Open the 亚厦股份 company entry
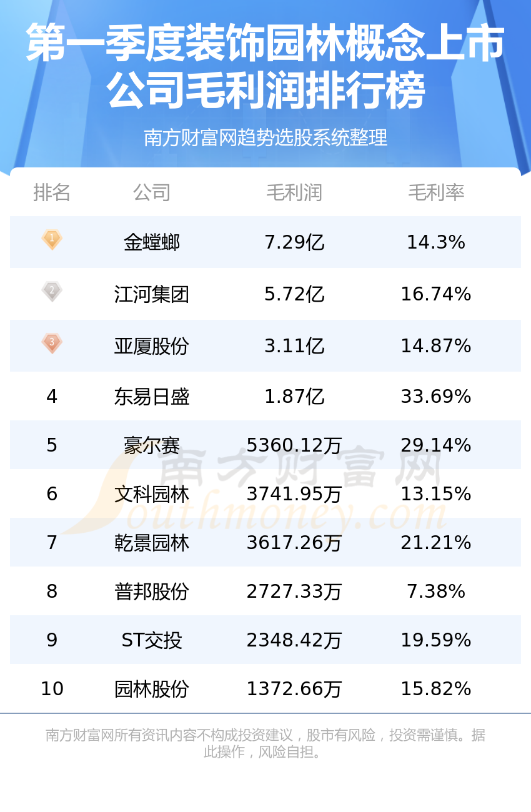 [x=152, y=345]
